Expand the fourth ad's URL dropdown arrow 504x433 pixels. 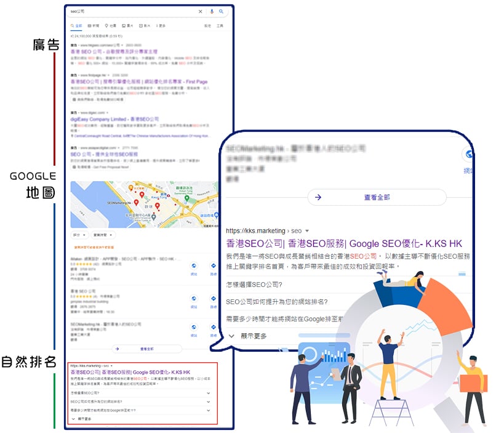click(119, 148)
